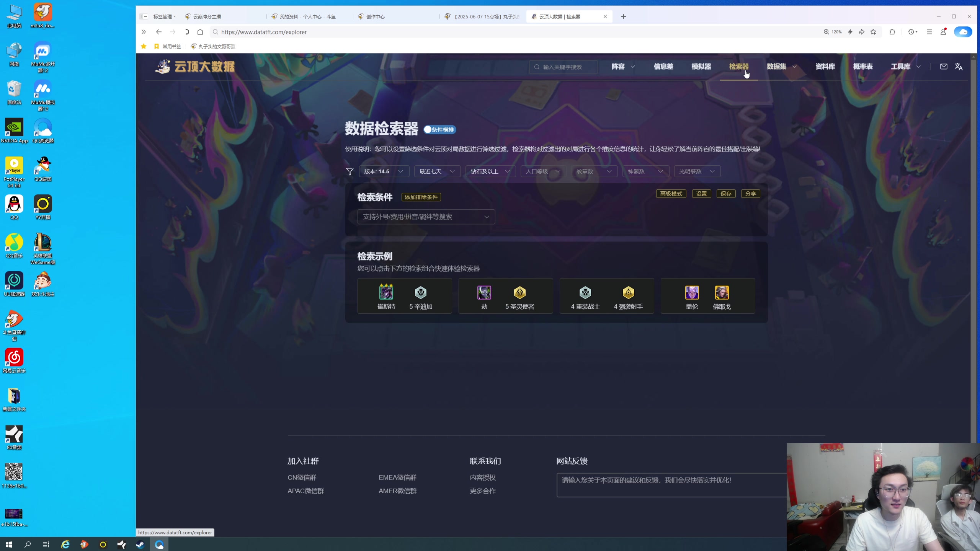Select the 劫 champion example icon
The width and height of the screenshot is (980, 551).
pyautogui.click(x=484, y=293)
